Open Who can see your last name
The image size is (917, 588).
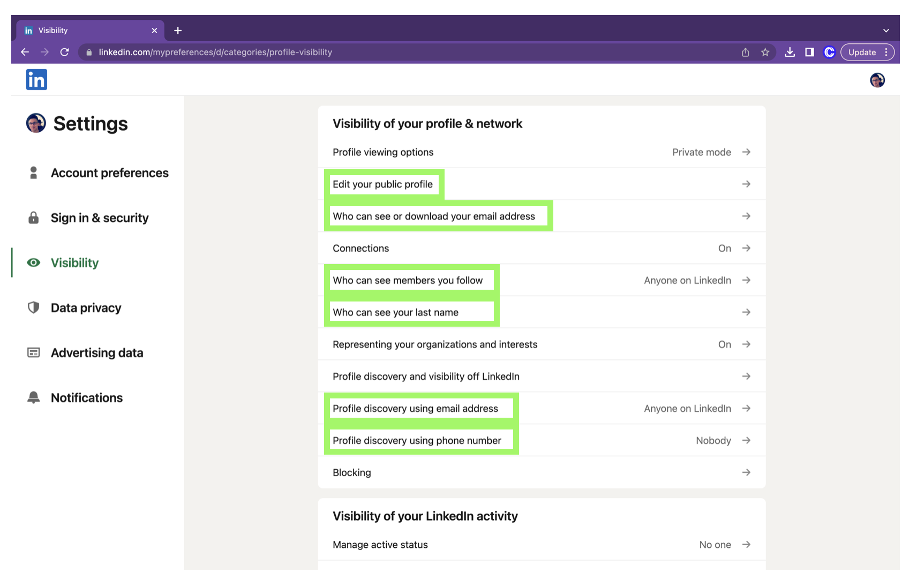click(x=542, y=312)
